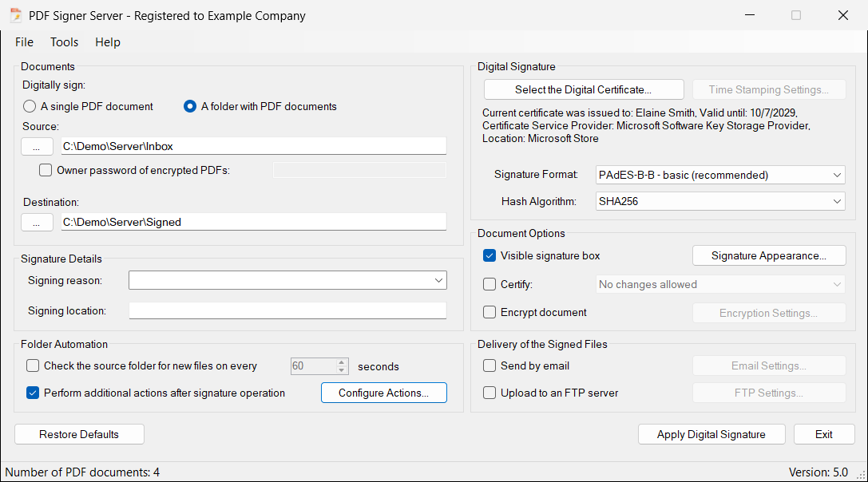
Task: Toggle the Encrypt document checkbox
Action: click(489, 312)
